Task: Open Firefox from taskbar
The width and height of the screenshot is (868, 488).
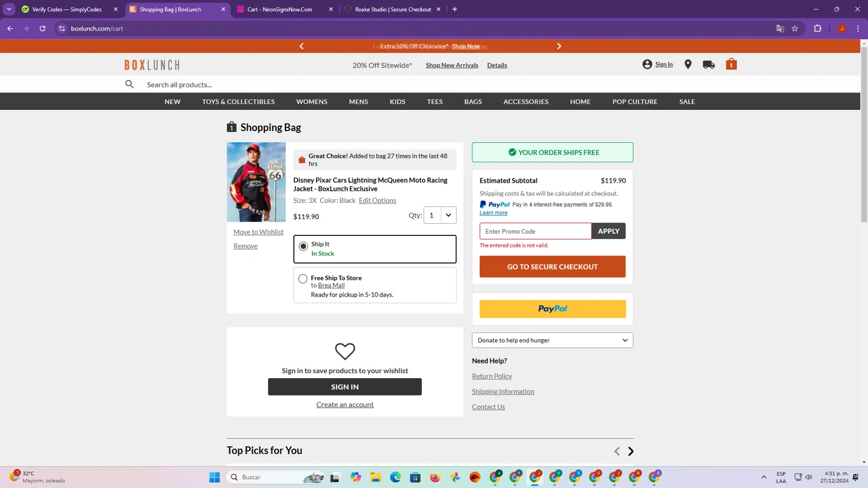Action: click(435, 477)
